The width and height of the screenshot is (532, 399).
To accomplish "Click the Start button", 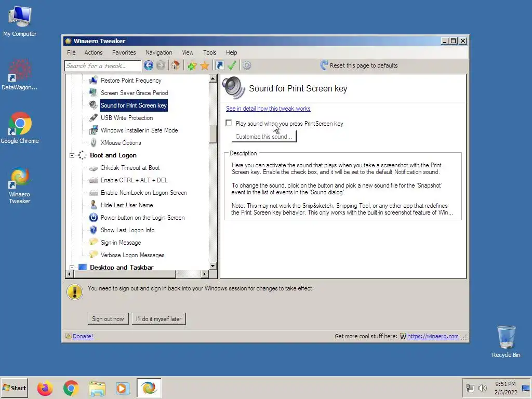I will coord(14,388).
